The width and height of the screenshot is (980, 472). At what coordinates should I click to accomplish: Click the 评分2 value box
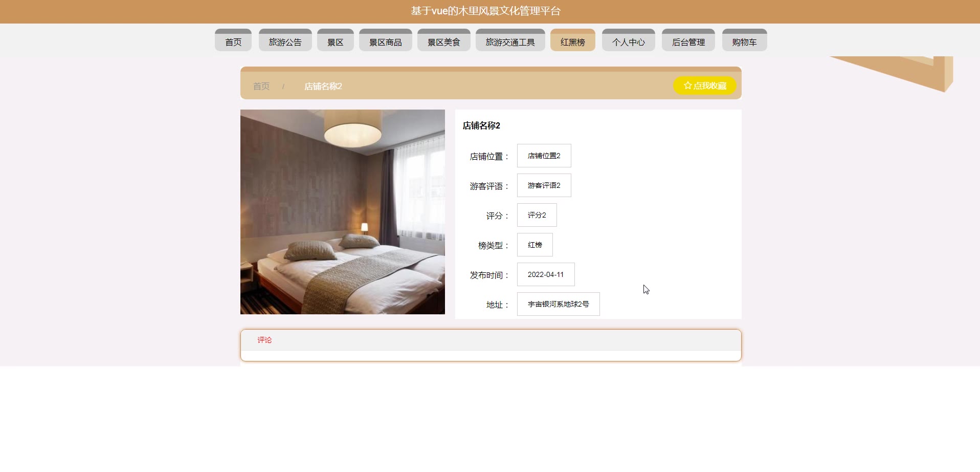tap(537, 215)
